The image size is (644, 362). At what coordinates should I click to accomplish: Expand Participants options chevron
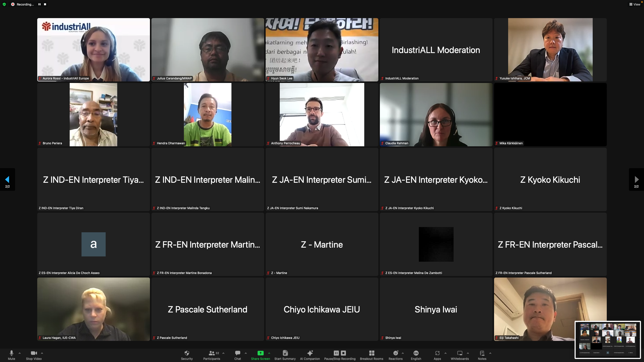[x=223, y=353]
